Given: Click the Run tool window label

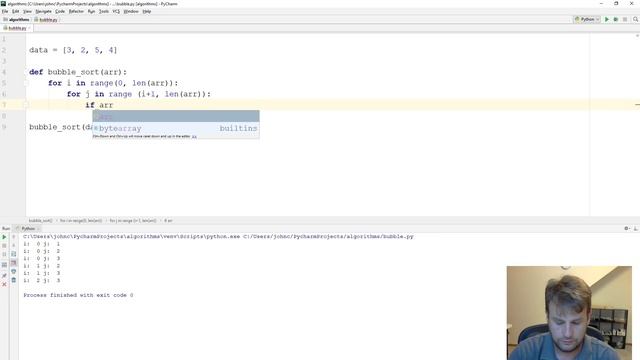Looking at the screenshot, I should [x=6, y=229].
